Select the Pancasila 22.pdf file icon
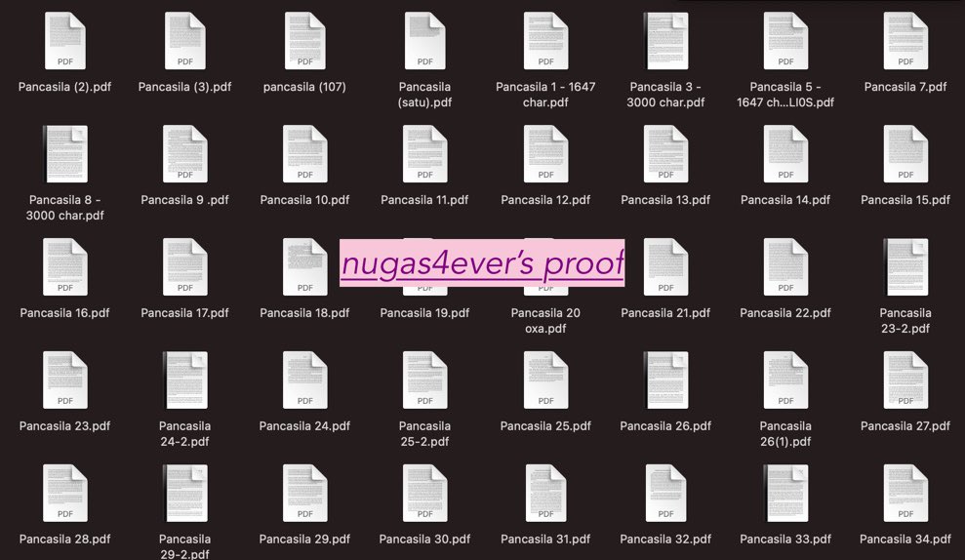The height and width of the screenshot is (560, 965). [785, 267]
